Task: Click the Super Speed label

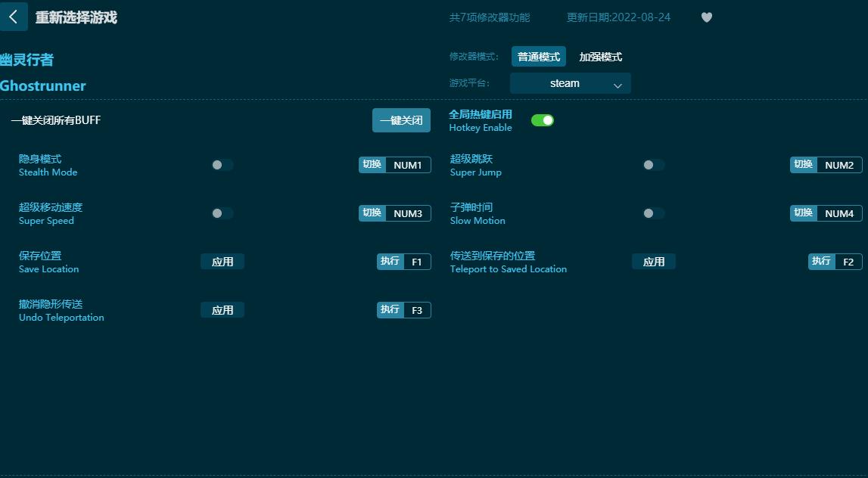Action: click(x=46, y=220)
